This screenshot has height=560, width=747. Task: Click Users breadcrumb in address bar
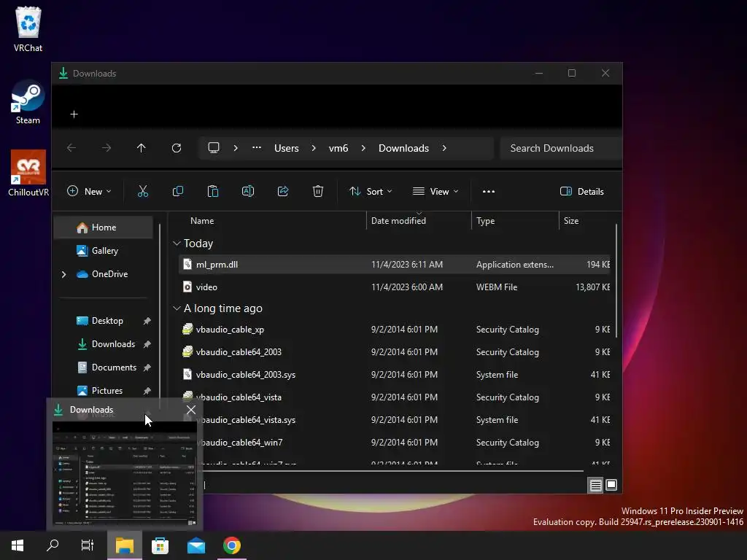point(286,148)
